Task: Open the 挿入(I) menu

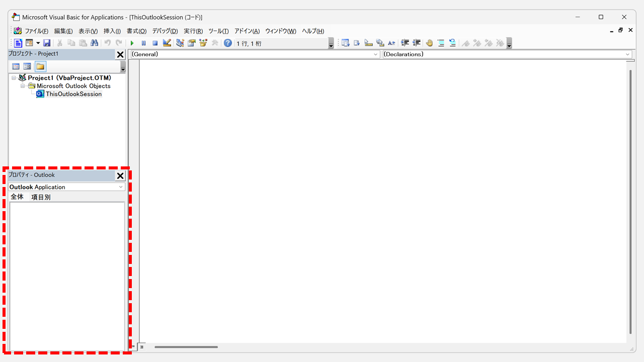Action: (x=112, y=31)
